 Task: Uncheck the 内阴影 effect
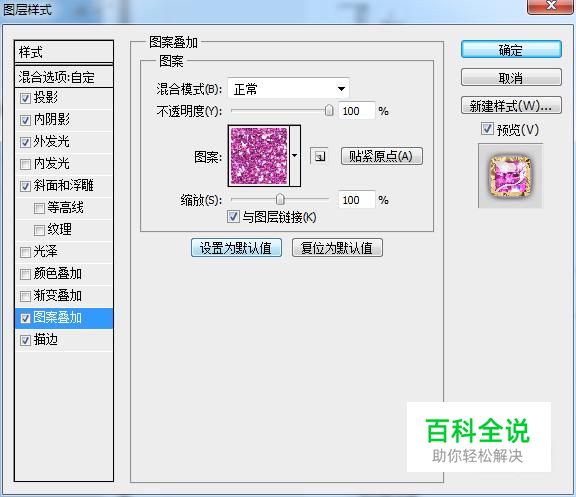[x=25, y=120]
